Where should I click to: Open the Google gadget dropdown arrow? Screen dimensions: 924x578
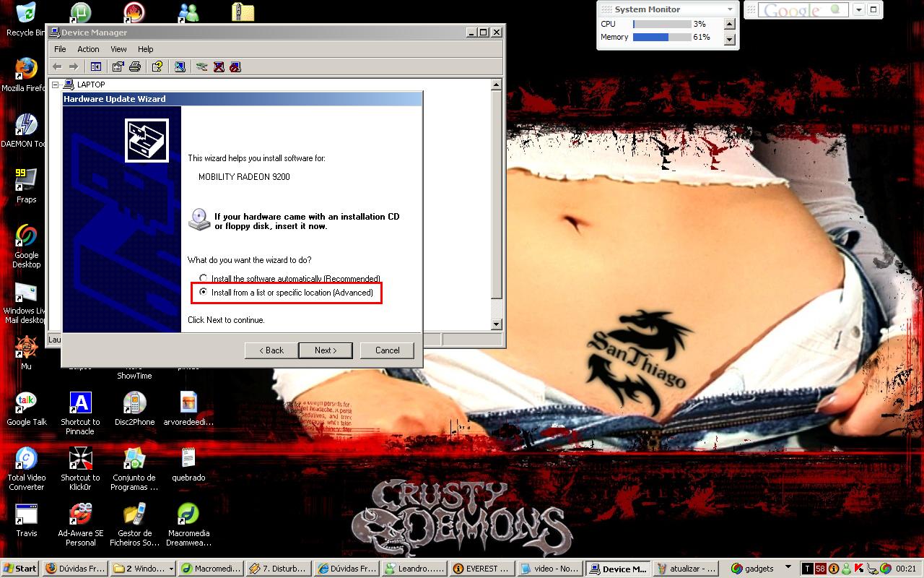(858, 9)
